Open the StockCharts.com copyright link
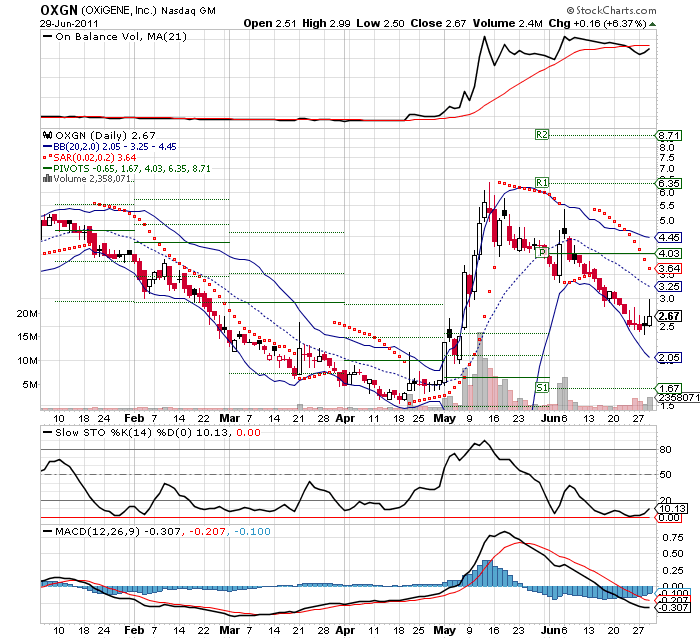The width and height of the screenshot is (700, 639). pos(611,10)
